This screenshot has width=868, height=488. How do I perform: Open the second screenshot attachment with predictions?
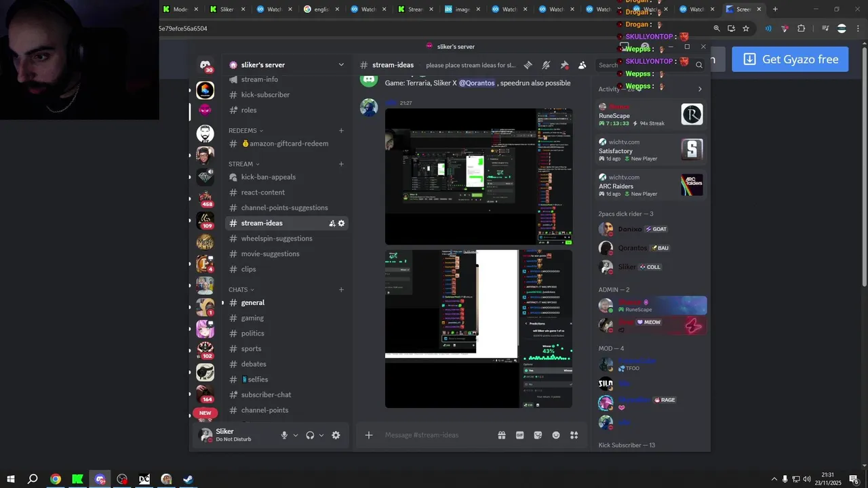coord(479,329)
